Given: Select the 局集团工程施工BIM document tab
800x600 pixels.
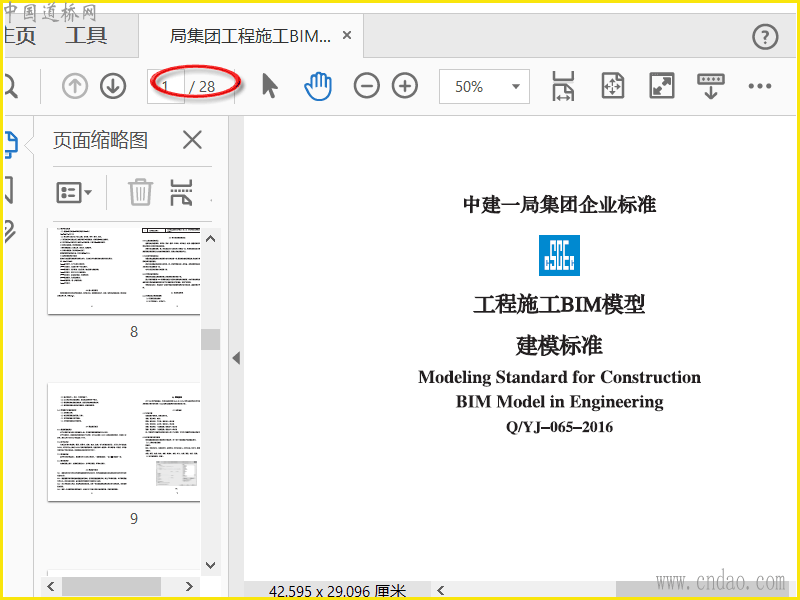Looking at the screenshot, I should [250, 36].
